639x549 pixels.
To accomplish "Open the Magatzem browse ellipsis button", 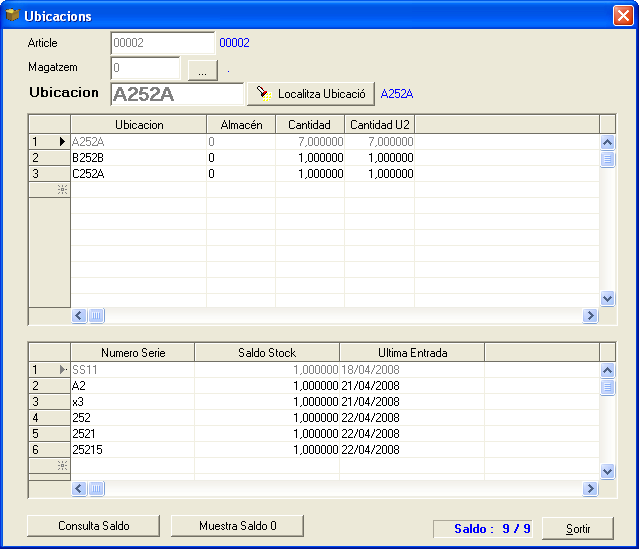I will pos(202,69).
